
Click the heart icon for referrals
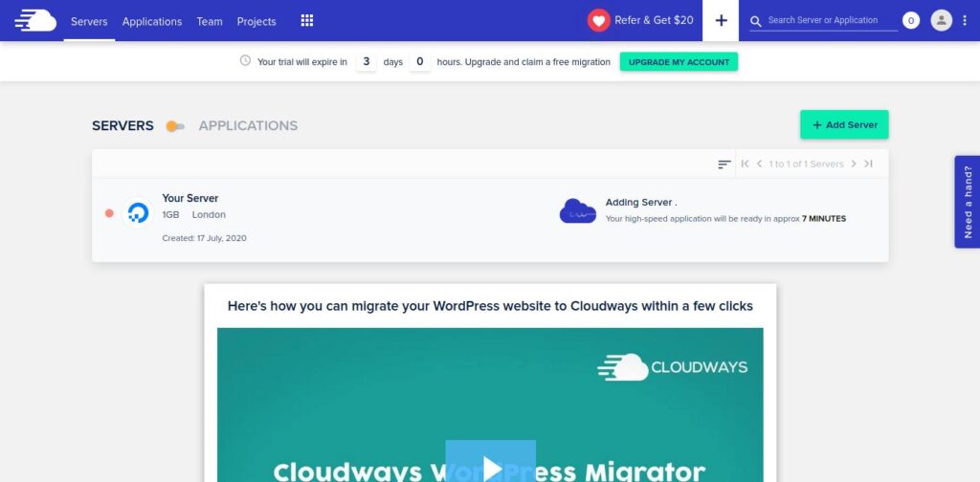click(598, 21)
